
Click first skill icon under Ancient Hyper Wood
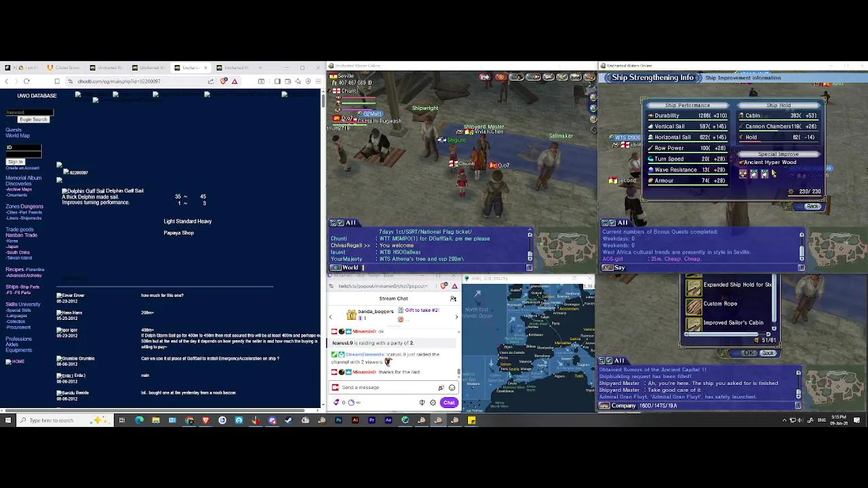[x=743, y=174]
